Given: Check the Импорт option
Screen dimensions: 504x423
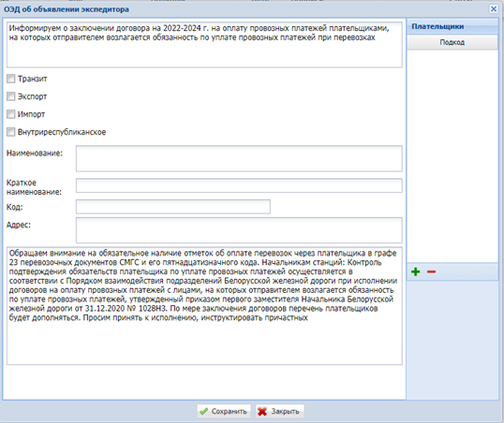Looking at the screenshot, I should coord(11,114).
